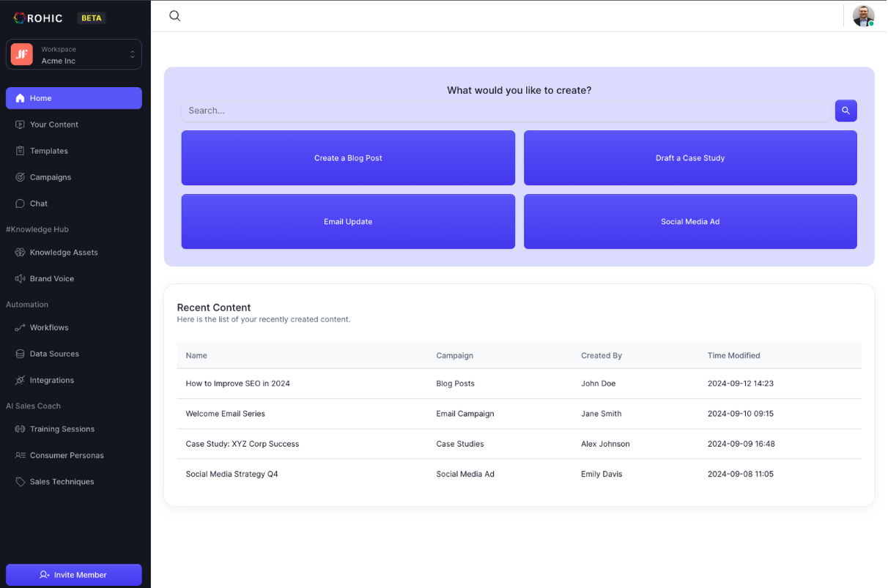Select Campaigns in navigation
This screenshot has height=588, width=888.
(x=74, y=177)
